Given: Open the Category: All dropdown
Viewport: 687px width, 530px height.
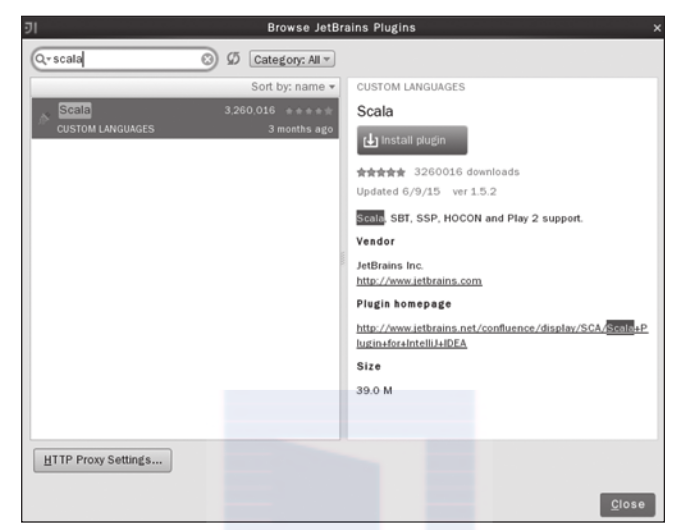Looking at the screenshot, I should pos(292,59).
